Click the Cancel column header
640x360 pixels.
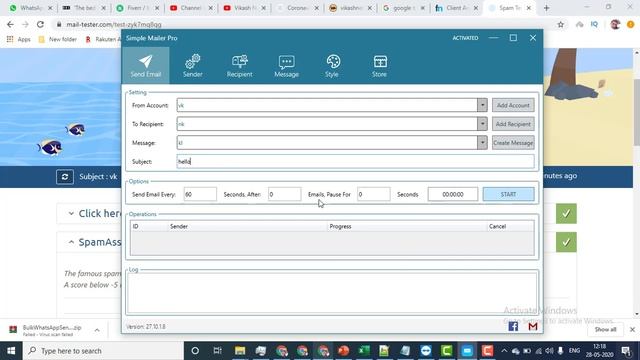click(x=497, y=226)
